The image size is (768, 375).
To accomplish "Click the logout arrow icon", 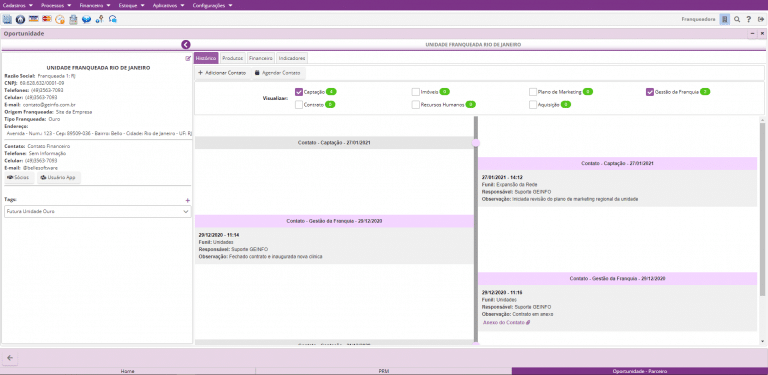I will click(x=761, y=20).
